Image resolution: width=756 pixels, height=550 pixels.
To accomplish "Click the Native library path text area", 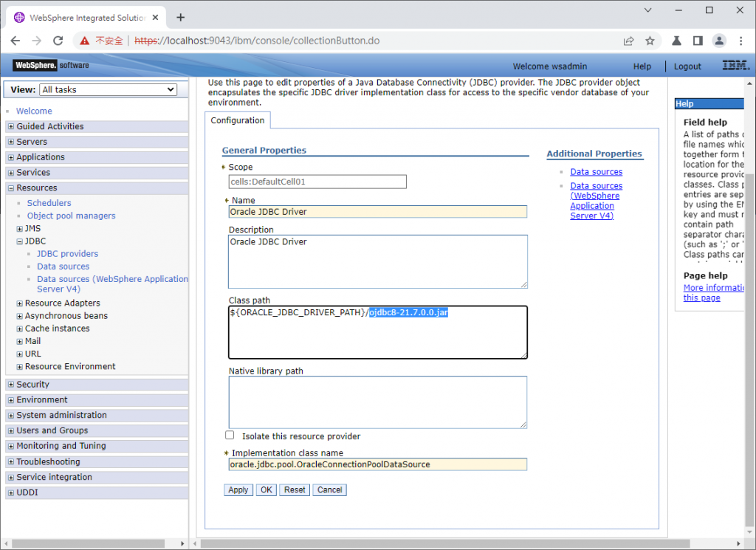I will [x=377, y=402].
